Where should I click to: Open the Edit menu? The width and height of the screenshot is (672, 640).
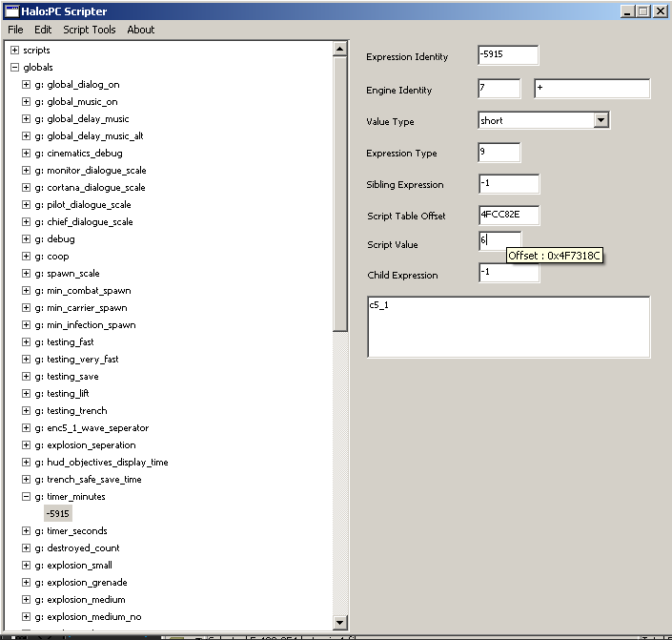pos(43,30)
